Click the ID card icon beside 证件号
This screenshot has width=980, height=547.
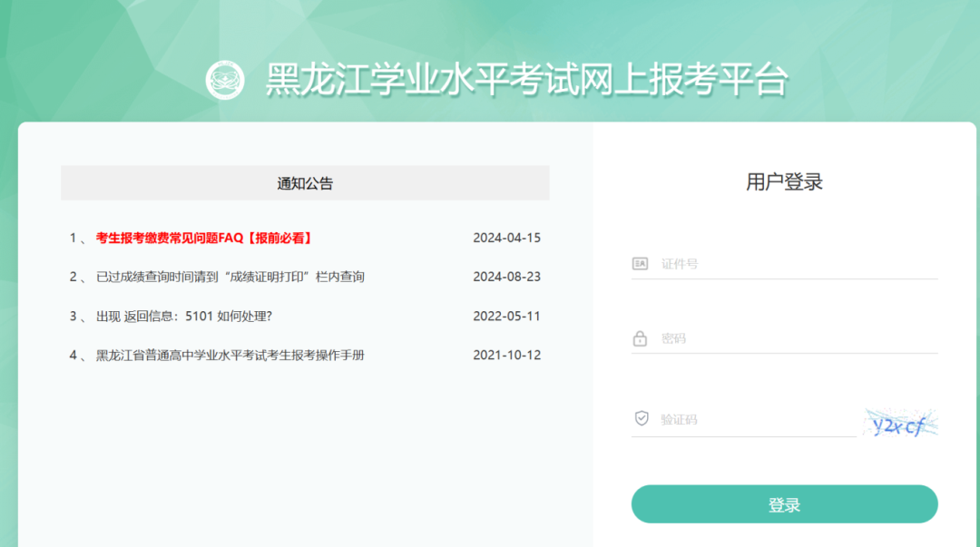click(x=640, y=264)
